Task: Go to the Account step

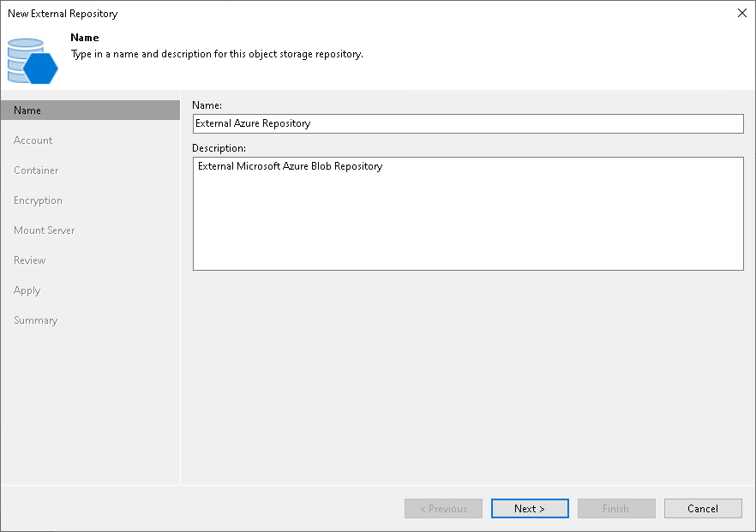Action: click(33, 140)
